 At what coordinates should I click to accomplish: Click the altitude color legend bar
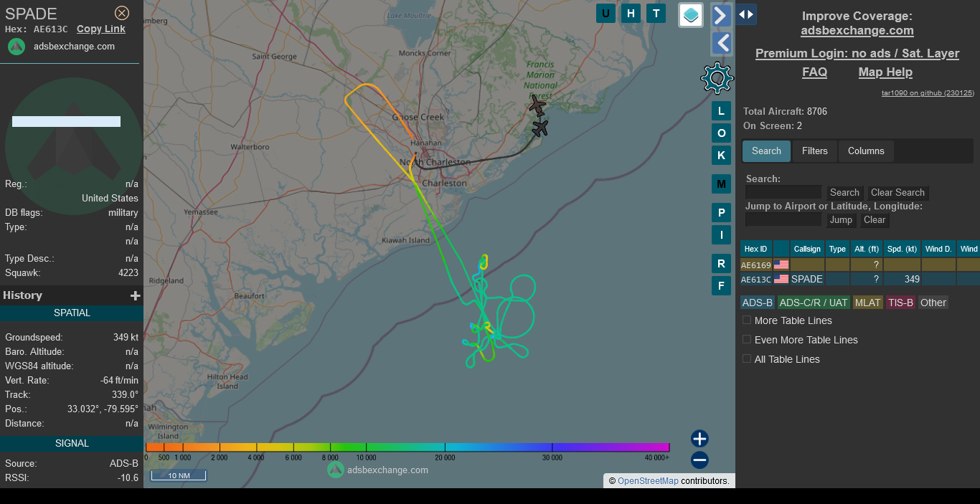(407, 447)
